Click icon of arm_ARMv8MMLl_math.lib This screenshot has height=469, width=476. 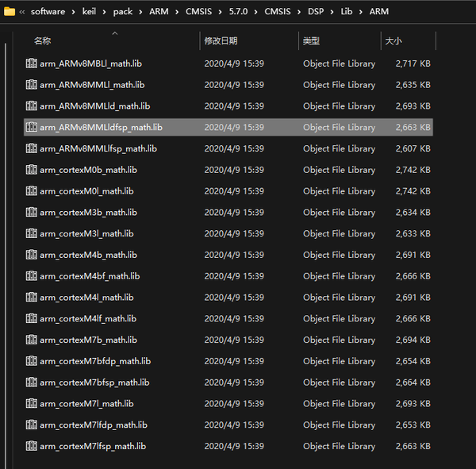coord(31,84)
